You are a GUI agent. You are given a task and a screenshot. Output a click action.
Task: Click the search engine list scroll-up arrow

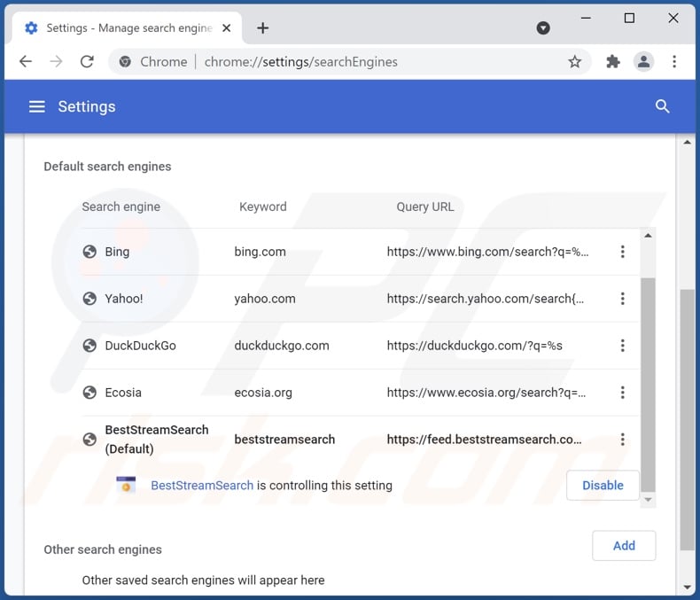tap(648, 235)
